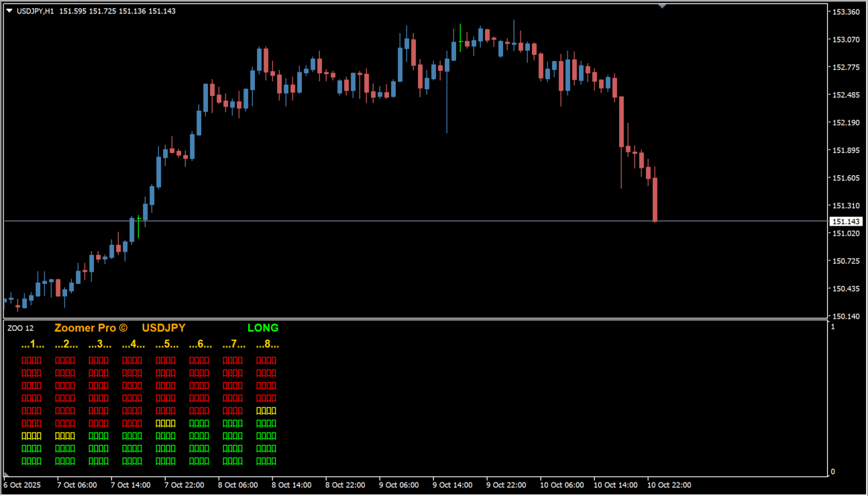Viewport: 868px width, 496px height.
Task: Click the 153.360 level on price scale
Action: pos(845,12)
